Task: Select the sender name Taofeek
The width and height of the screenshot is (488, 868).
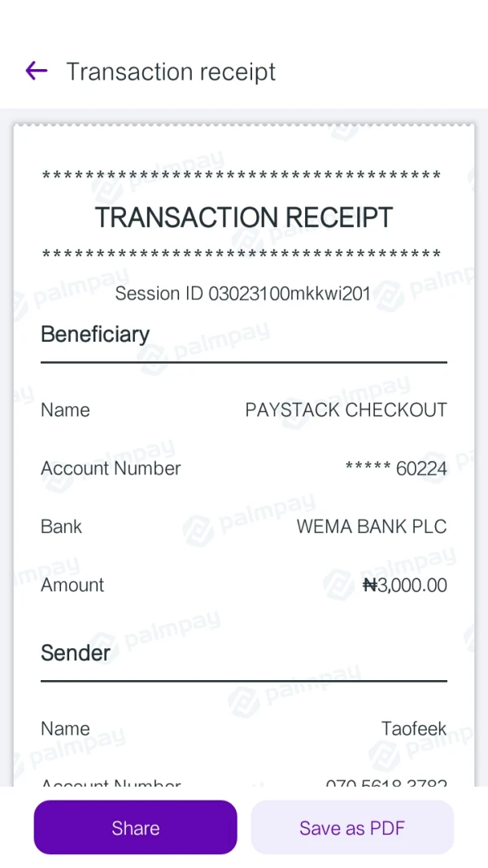Action: click(x=414, y=729)
